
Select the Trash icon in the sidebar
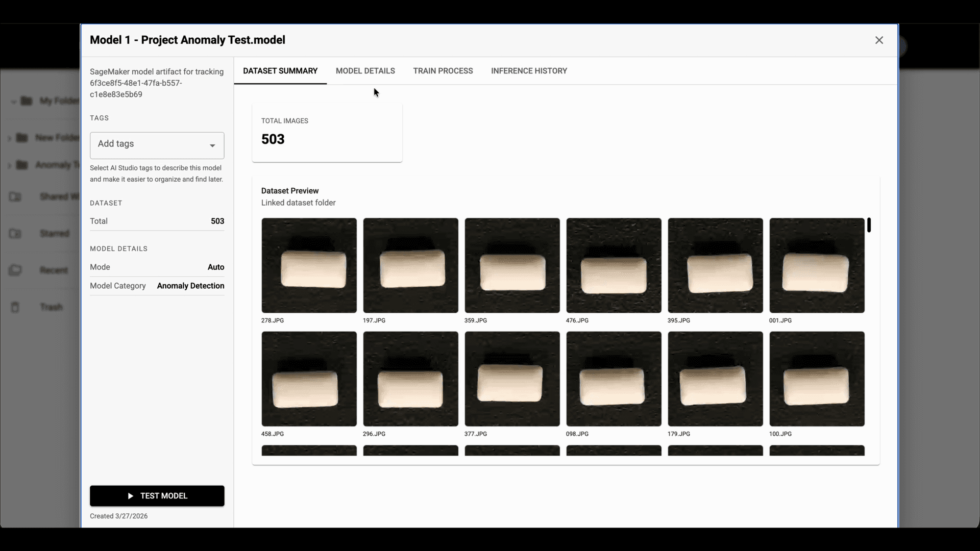pos(15,307)
